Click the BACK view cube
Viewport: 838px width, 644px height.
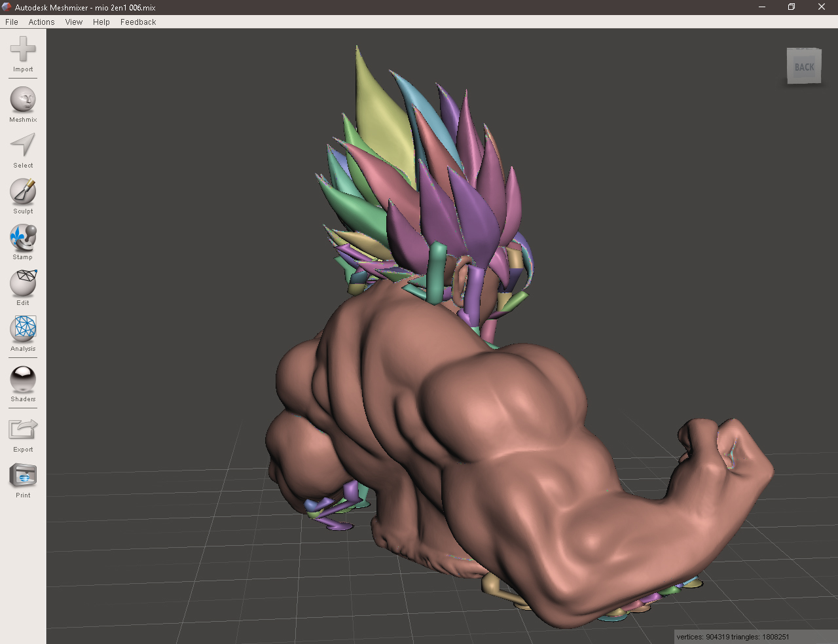coord(804,66)
